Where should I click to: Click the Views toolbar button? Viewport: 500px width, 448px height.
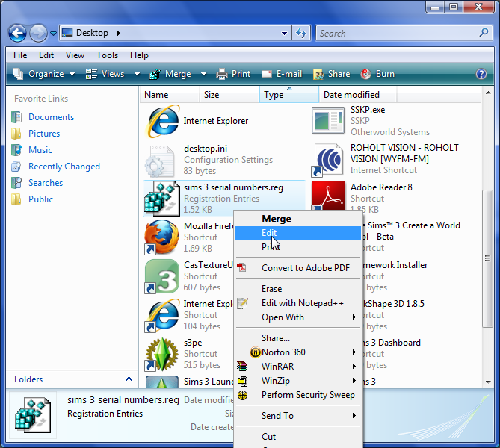point(105,74)
